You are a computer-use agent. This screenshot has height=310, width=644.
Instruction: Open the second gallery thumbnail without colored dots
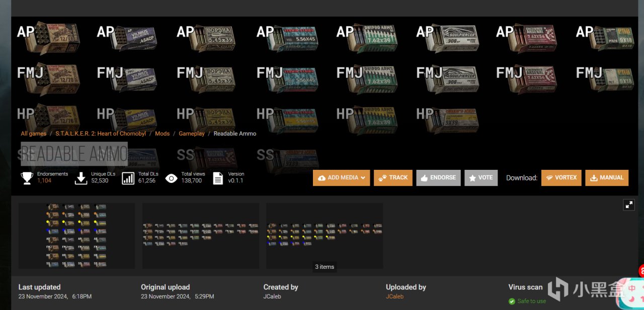pos(201,236)
